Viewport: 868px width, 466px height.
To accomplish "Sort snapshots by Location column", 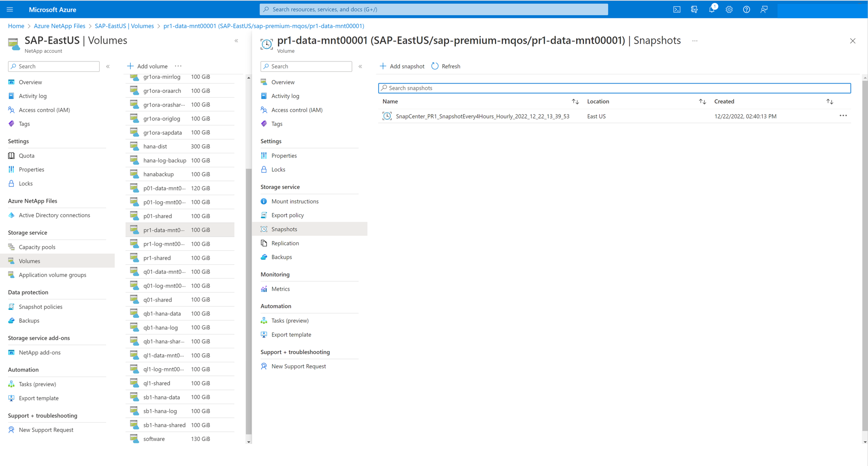I will pos(702,101).
